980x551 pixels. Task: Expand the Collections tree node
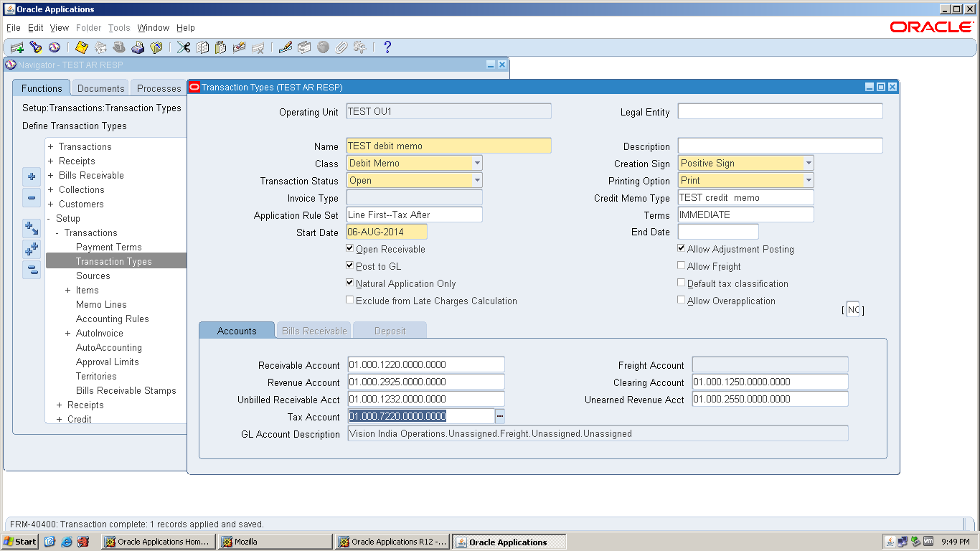pyautogui.click(x=51, y=189)
